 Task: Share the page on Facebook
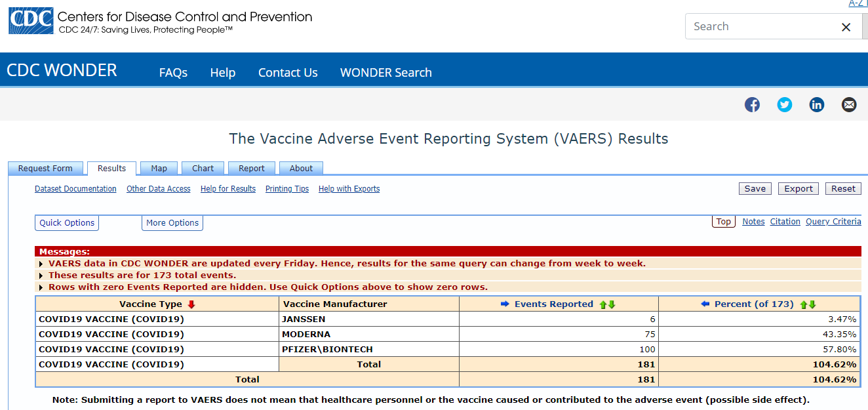[x=752, y=104]
